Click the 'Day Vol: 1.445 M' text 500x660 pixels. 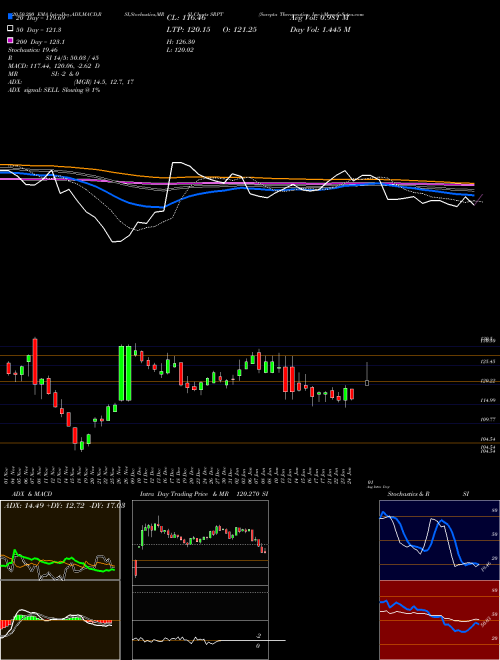pos(320,30)
